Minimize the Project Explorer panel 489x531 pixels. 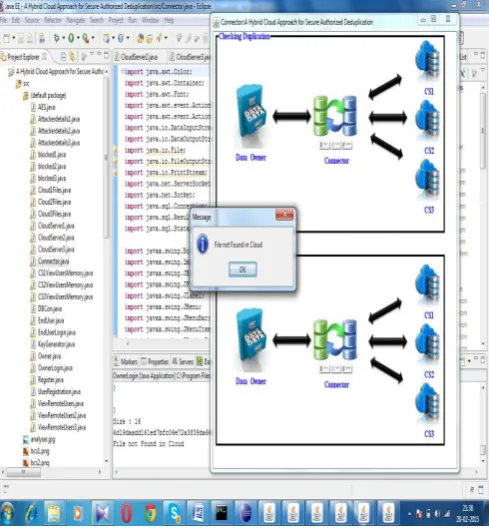[99, 54]
